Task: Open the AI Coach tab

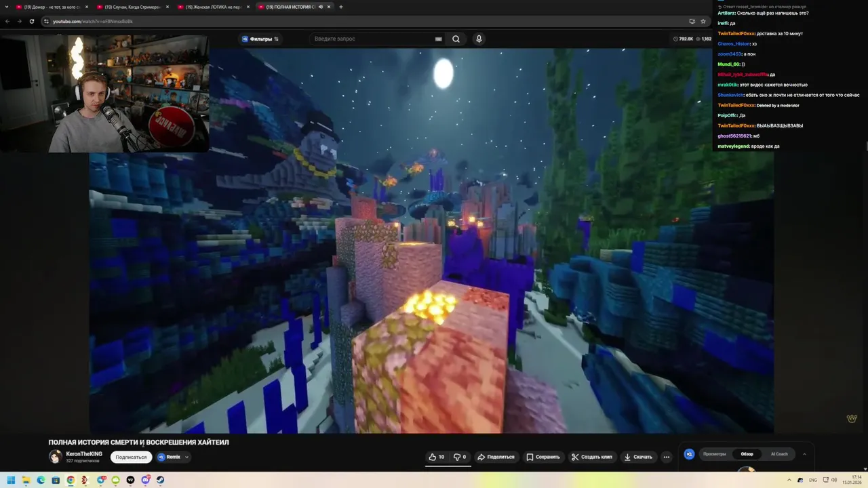Action: pos(779,454)
